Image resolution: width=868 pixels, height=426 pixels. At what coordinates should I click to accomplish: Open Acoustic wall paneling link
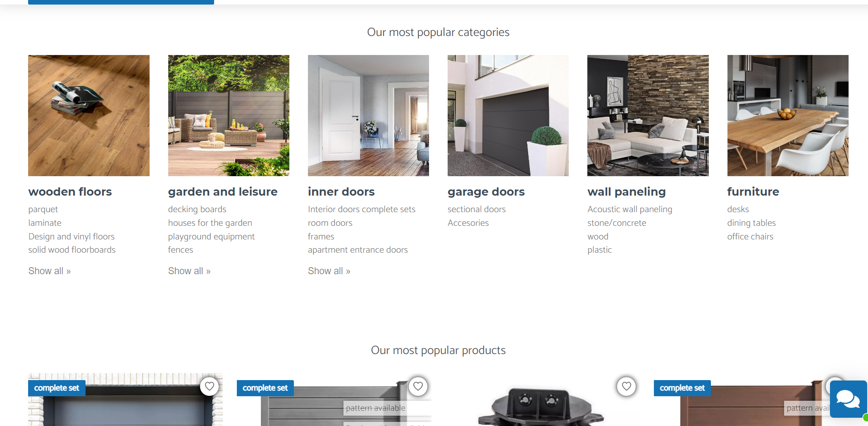tap(630, 209)
